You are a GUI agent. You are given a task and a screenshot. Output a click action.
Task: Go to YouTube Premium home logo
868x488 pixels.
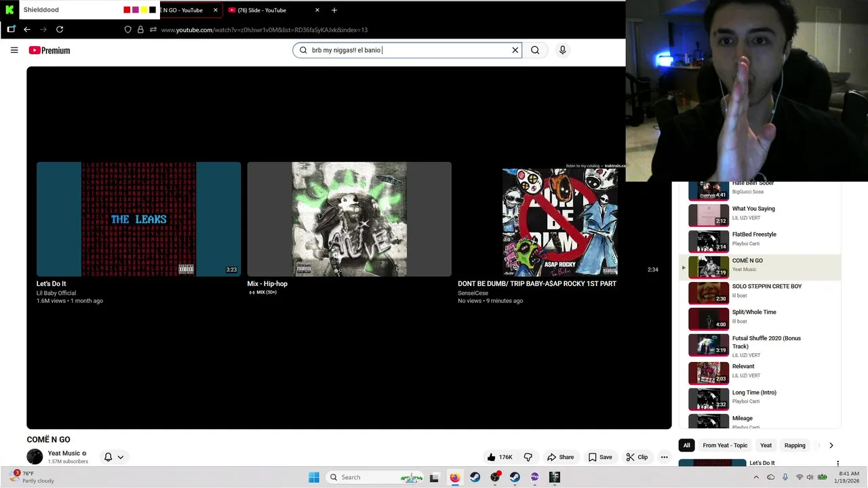click(x=50, y=50)
